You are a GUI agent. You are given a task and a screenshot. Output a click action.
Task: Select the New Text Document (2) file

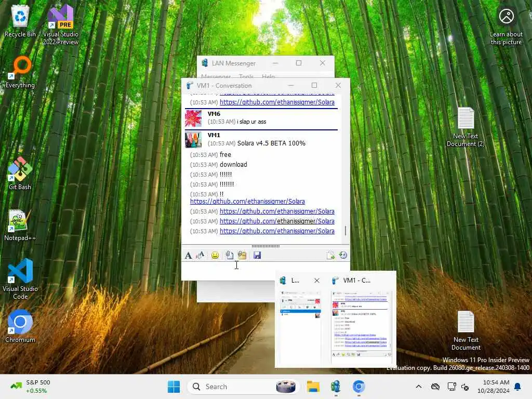(465, 127)
